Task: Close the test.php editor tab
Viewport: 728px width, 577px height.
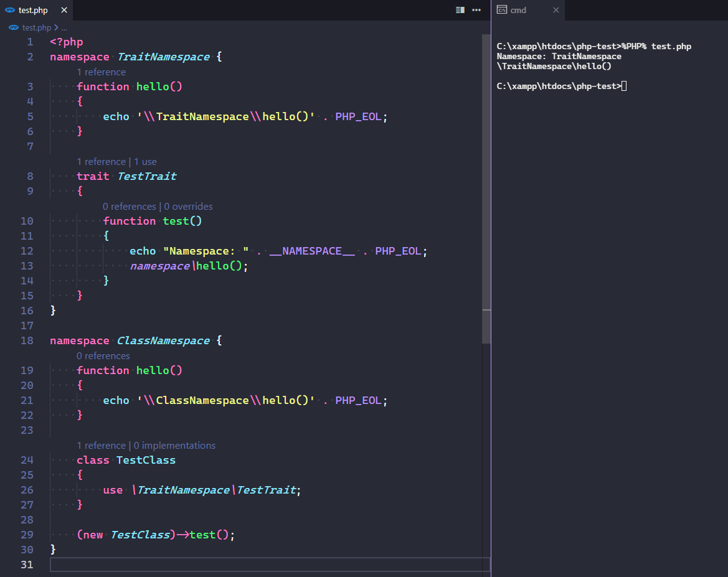Action: coord(63,11)
